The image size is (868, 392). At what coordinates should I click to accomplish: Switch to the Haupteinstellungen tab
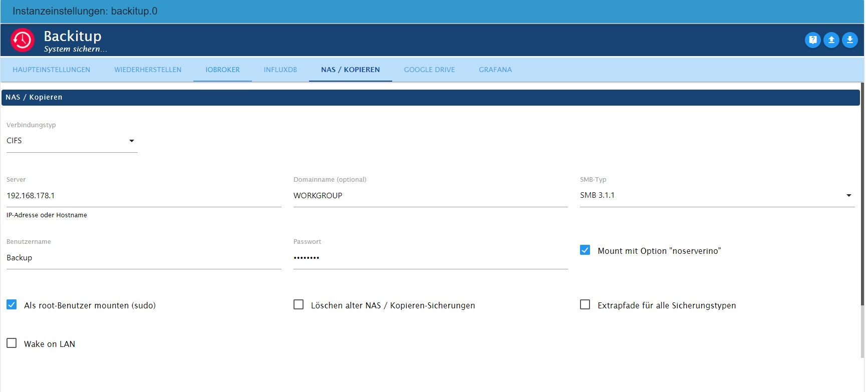pyautogui.click(x=52, y=70)
